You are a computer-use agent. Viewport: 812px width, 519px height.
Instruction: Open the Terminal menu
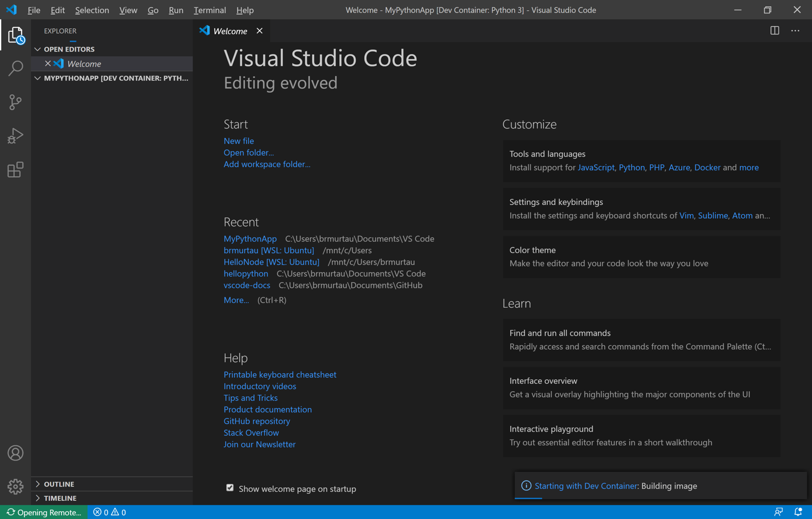(x=210, y=10)
